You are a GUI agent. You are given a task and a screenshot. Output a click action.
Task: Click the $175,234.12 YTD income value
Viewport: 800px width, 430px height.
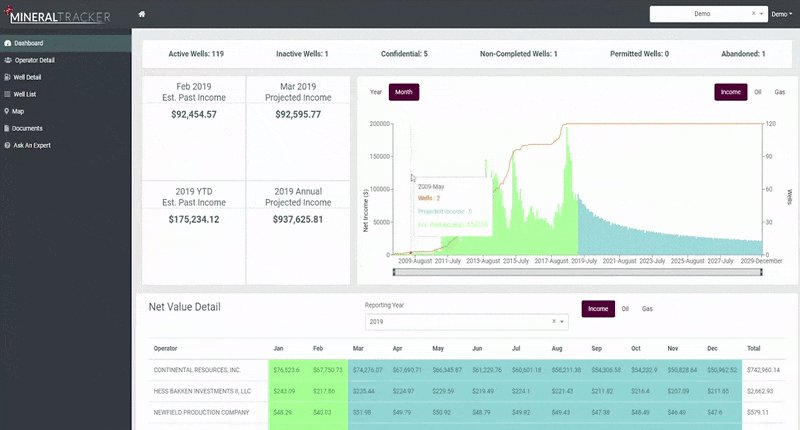tap(194, 220)
